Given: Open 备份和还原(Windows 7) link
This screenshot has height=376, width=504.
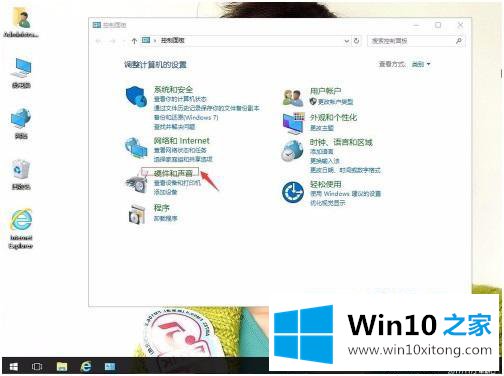Looking at the screenshot, I should (x=186, y=117).
